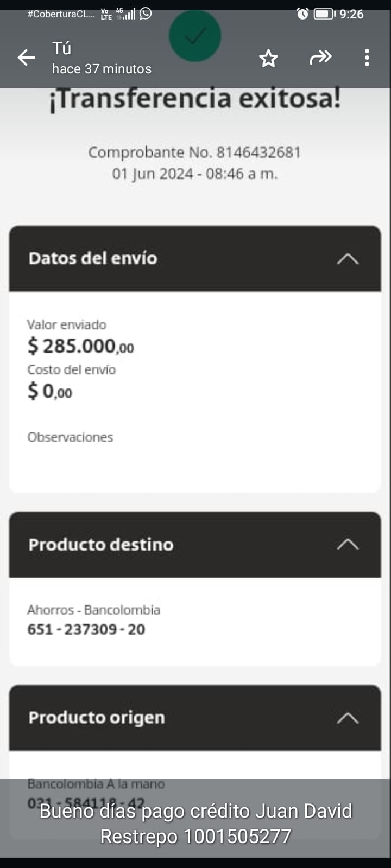Collapse the Producto origen section chevron

pos(348,718)
